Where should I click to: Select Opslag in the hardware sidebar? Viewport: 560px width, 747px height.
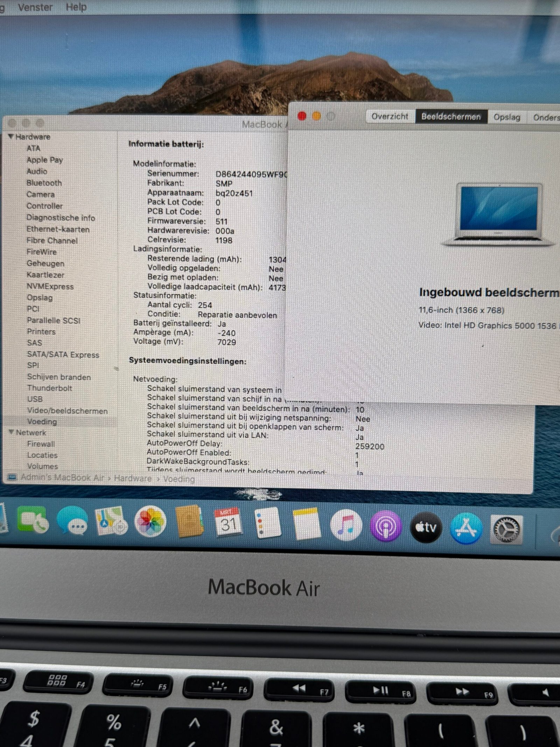[x=40, y=297]
